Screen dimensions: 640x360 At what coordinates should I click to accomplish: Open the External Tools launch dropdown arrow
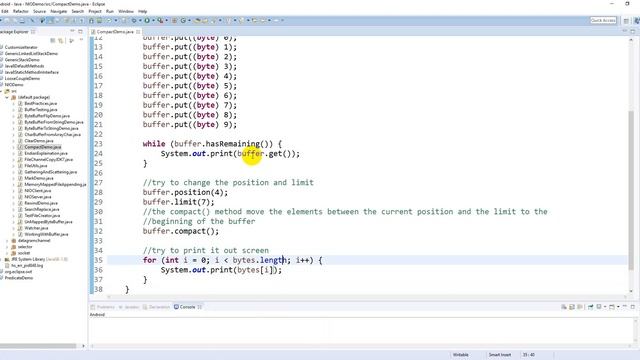coord(167,20)
